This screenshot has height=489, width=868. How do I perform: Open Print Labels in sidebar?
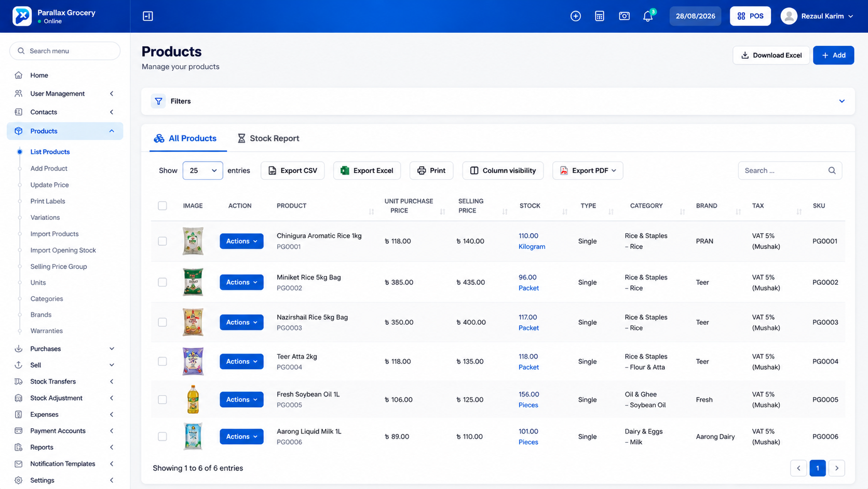48,201
